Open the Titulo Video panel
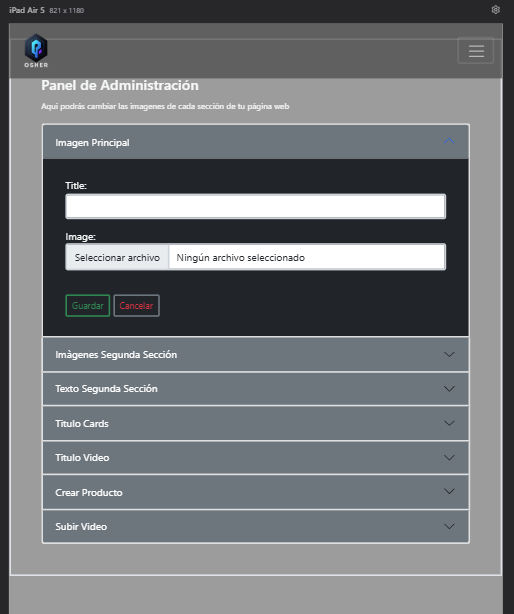 (x=256, y=457)
